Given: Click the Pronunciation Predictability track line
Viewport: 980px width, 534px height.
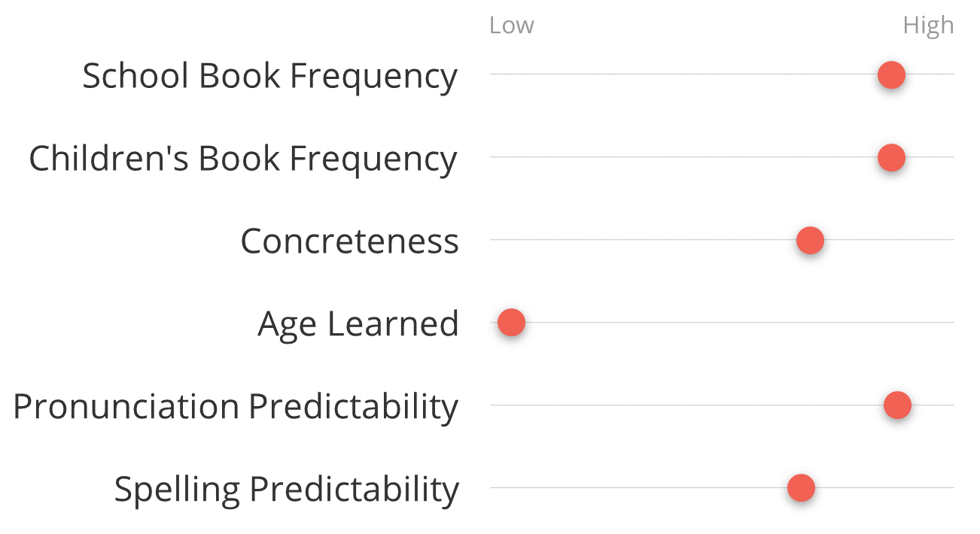Looking at the screenshot, I should click(722, 405).
